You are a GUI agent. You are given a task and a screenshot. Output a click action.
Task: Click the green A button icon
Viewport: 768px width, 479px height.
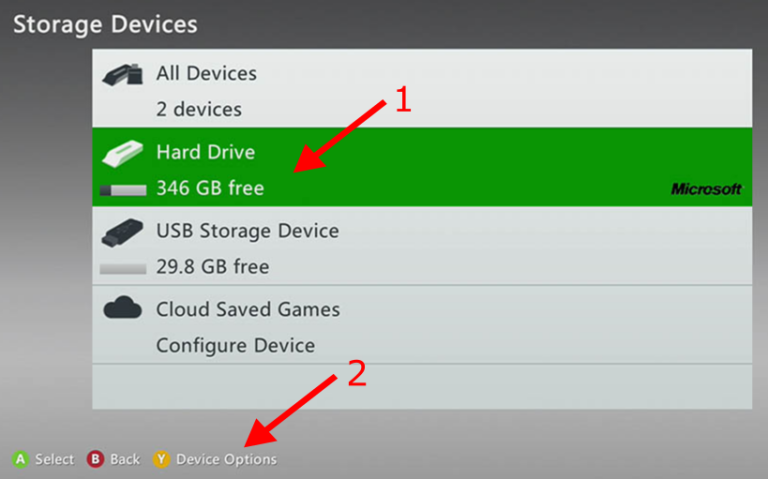21,459
